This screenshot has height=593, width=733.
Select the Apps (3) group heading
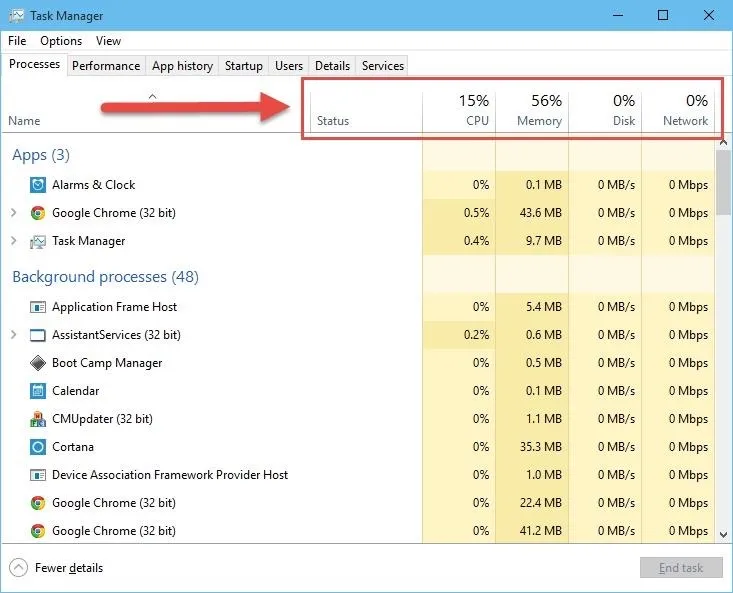pyautogui.click(x=41, y=155)
